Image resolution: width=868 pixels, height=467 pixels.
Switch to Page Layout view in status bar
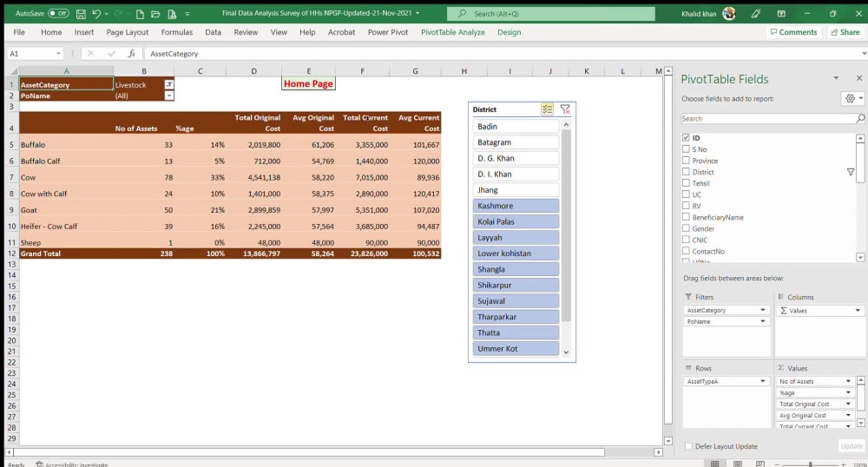pyautogui.click(x=737, y=464)
